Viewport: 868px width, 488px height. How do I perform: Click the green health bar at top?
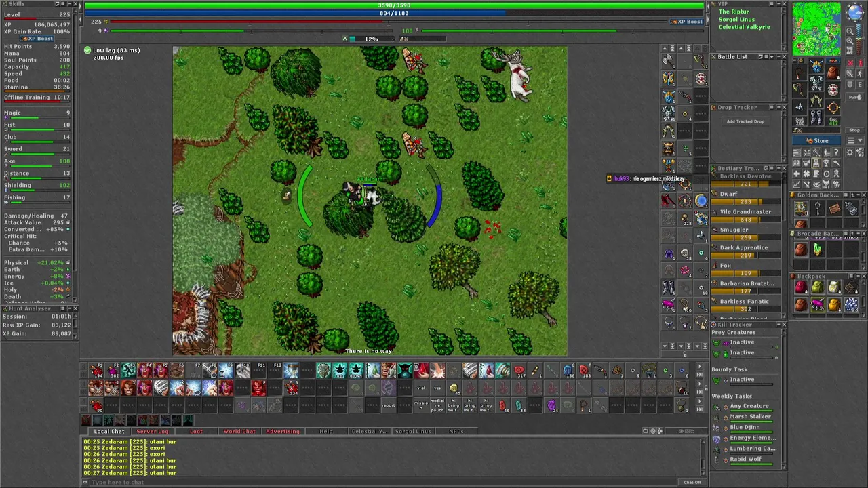(x=395, y=5)
